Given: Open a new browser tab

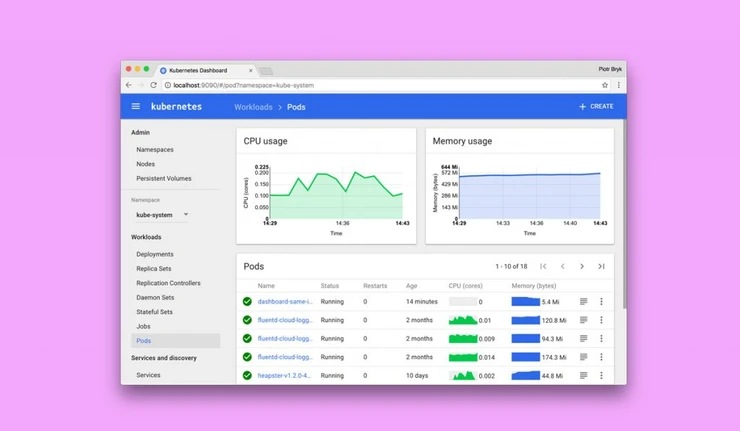Looking at the screenshot, I should [x=266, y=71].
